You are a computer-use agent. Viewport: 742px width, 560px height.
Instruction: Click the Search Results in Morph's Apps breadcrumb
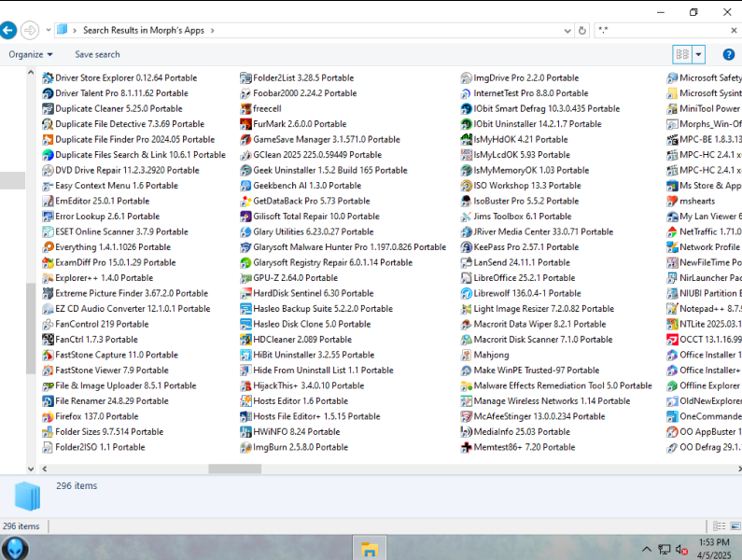pyautogui.click(x=144, y=30)
